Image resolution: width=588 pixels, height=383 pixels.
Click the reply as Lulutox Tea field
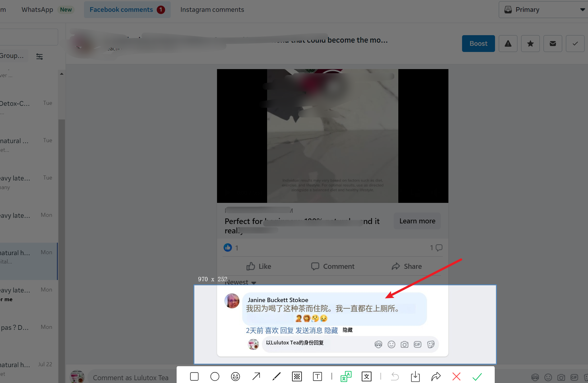click(x=317, y=343)
